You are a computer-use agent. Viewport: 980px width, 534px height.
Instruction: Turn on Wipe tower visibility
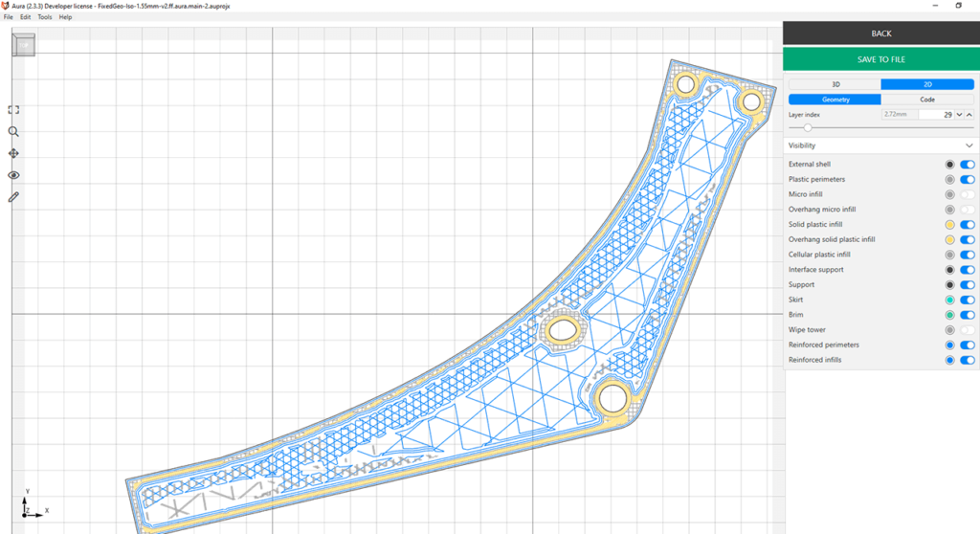967,330
